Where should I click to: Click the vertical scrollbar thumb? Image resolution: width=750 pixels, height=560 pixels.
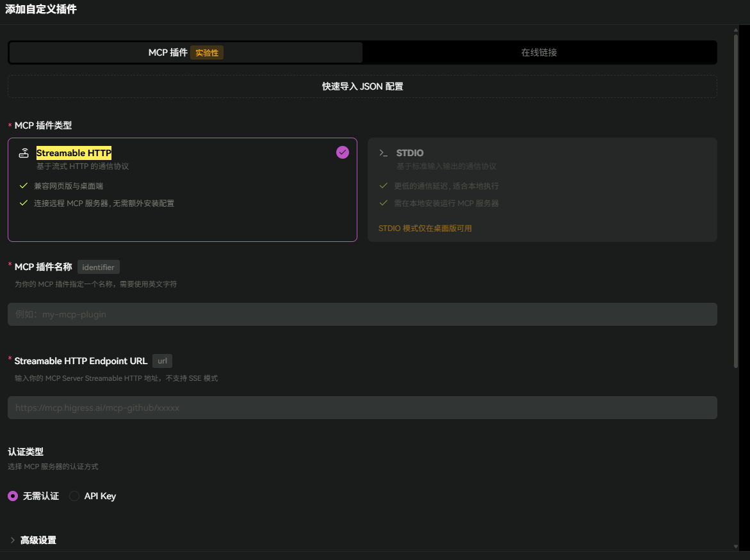[x=736, y=198]
